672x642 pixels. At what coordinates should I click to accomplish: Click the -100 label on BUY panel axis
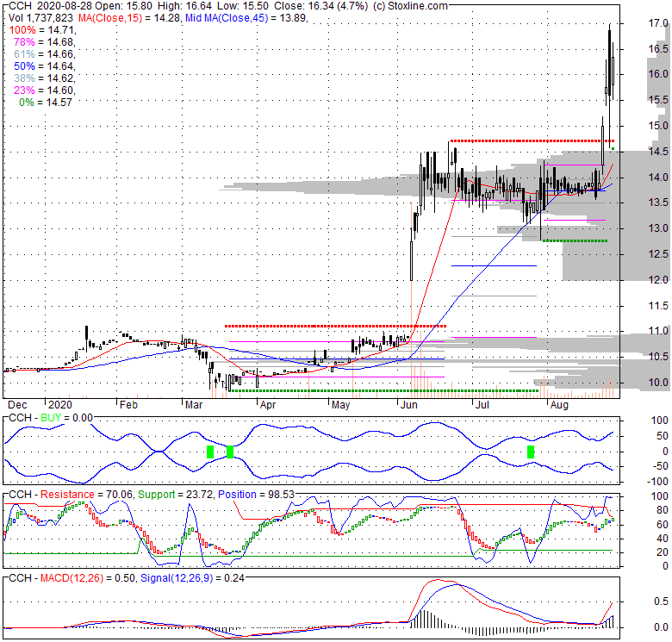[657, 482]
